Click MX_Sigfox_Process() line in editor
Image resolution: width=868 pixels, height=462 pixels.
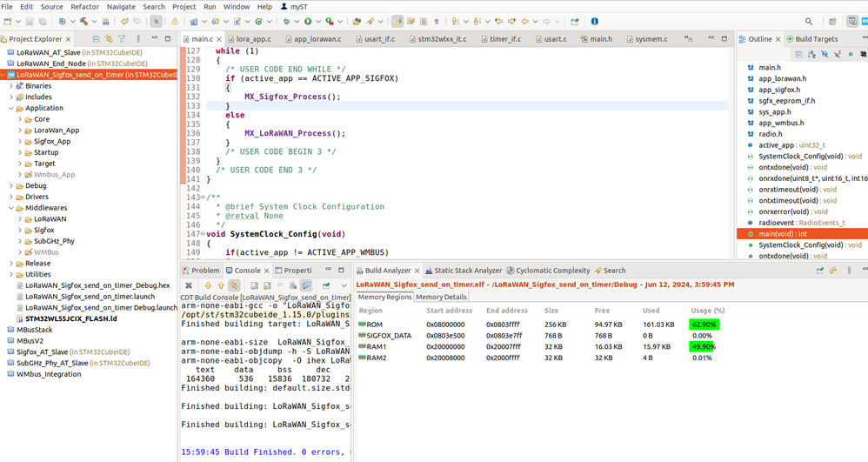click(x=293, y=97)
